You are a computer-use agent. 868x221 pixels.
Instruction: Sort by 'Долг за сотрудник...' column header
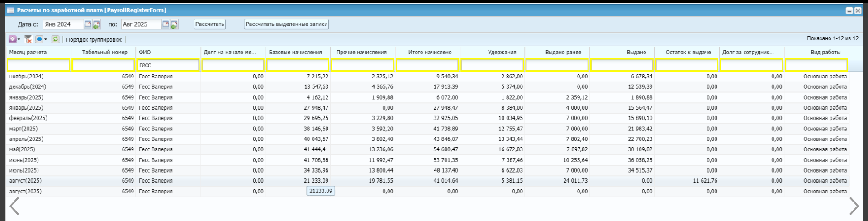pyautogui.click(x=752, y=53)
